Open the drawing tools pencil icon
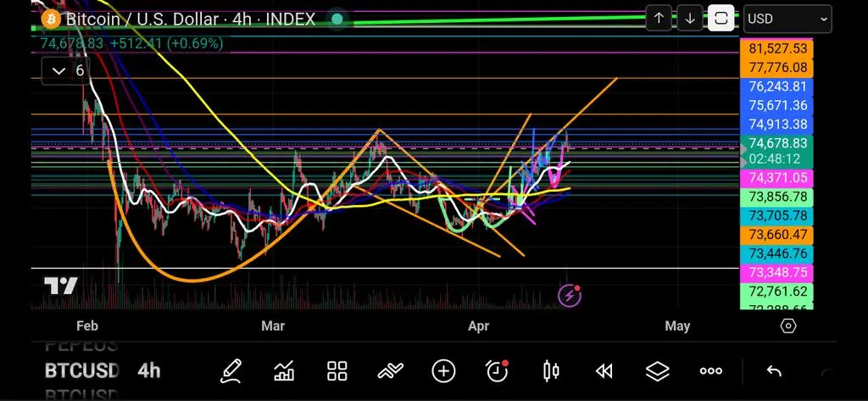The height and width of the screenshot is (401, 868). [231, 371]
